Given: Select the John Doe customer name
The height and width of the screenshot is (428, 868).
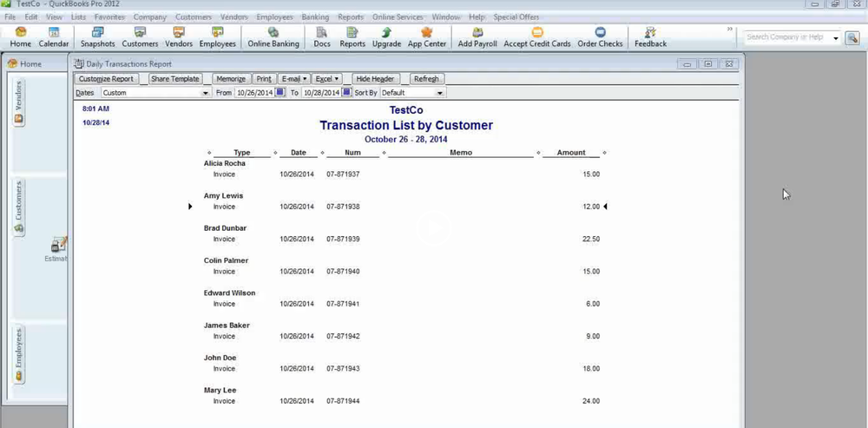Looking at the screenshot, I should 220,359.
